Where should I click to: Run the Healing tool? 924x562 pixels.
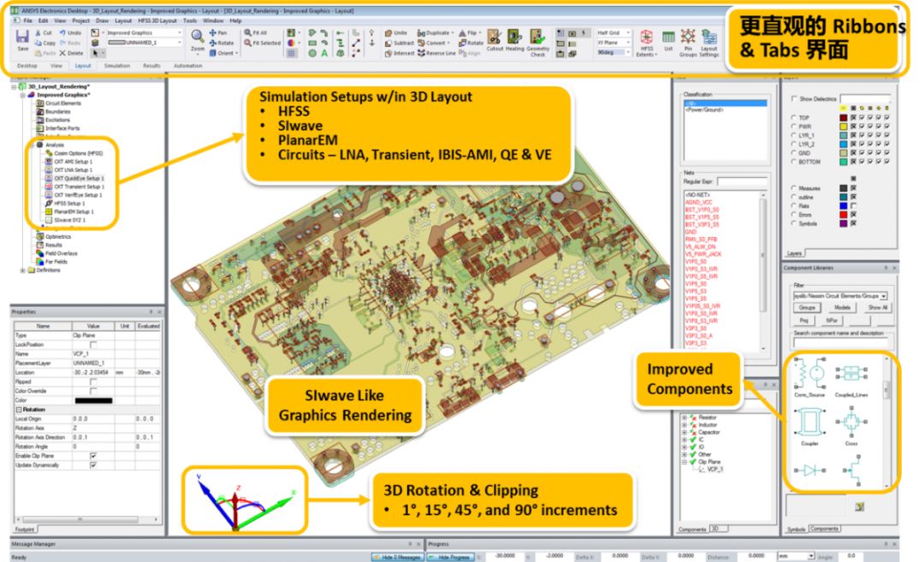tap(514, 41)
